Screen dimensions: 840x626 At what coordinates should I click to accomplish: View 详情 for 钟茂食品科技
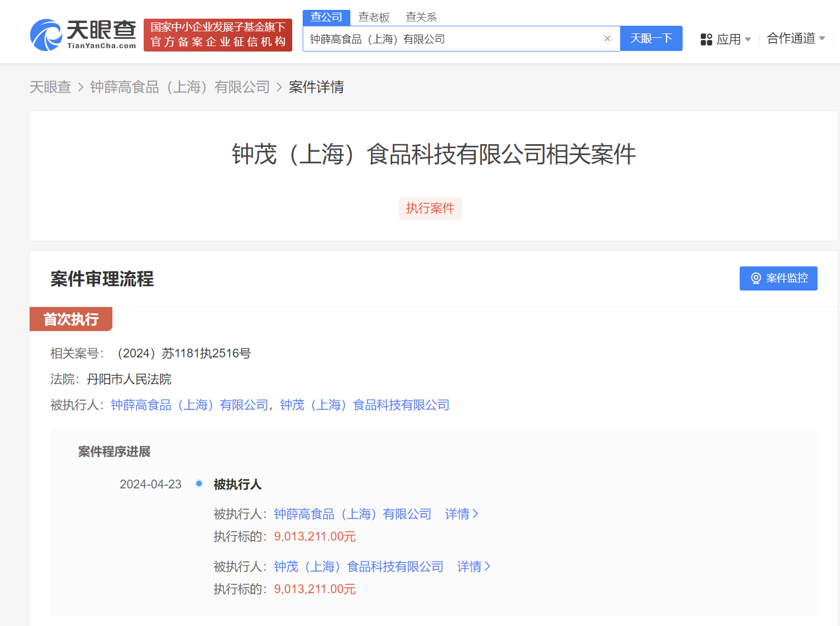coord(474,567)
